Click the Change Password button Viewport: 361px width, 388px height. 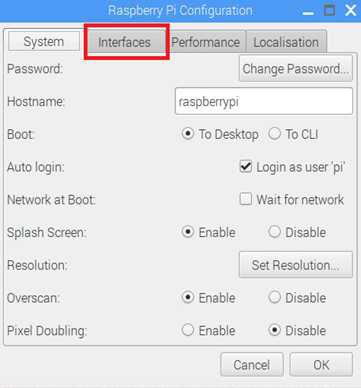(x=296, y=69)
